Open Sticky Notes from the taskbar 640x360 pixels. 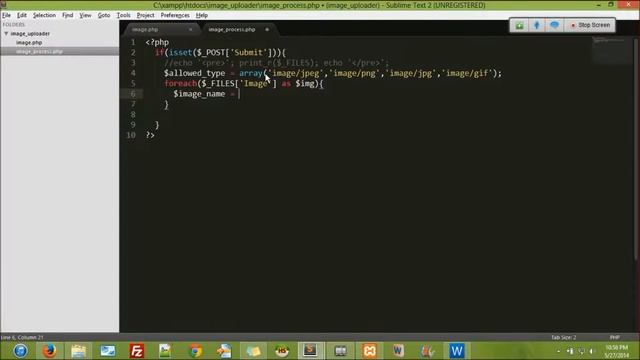253,351
